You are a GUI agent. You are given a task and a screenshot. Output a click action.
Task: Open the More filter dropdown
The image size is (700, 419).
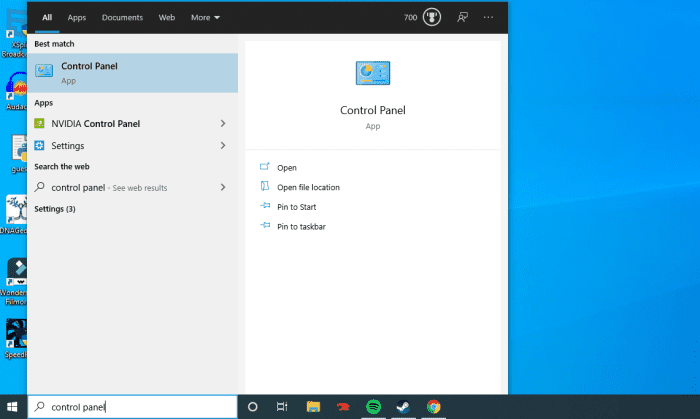click(205, 18)
